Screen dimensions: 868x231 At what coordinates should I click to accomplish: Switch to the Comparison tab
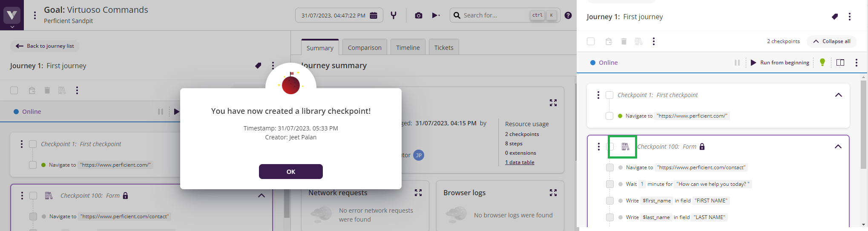[365, 47]
